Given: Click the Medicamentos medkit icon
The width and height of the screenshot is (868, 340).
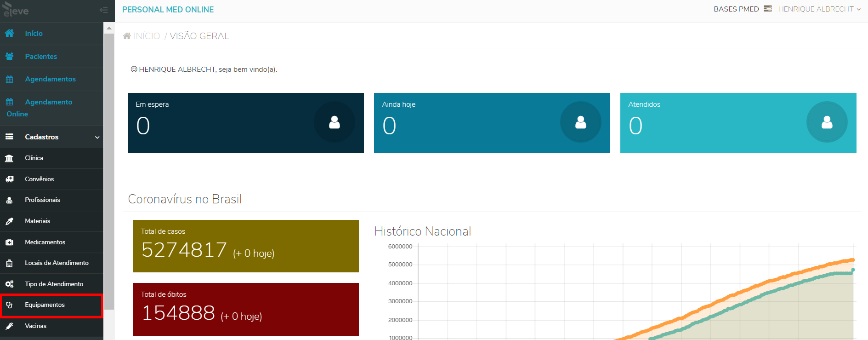Looking at the screenshot, I should click(x=9, y=242).
